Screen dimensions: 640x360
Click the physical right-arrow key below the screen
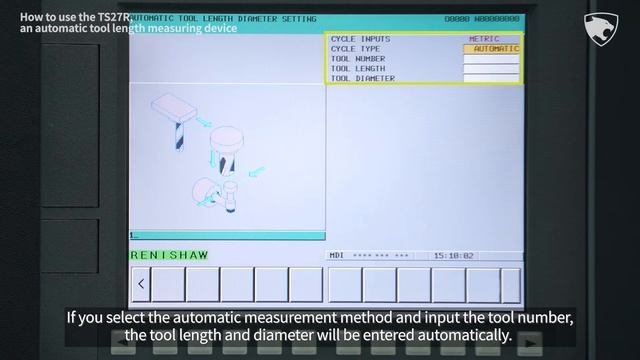point(530,343)
